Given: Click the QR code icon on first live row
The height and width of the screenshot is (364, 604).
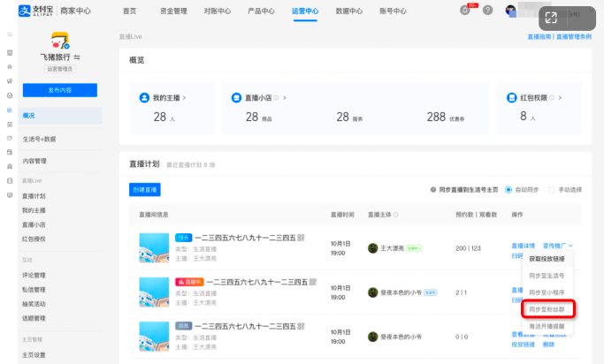Looking at the screenshot, I should (x=301, y=238).
